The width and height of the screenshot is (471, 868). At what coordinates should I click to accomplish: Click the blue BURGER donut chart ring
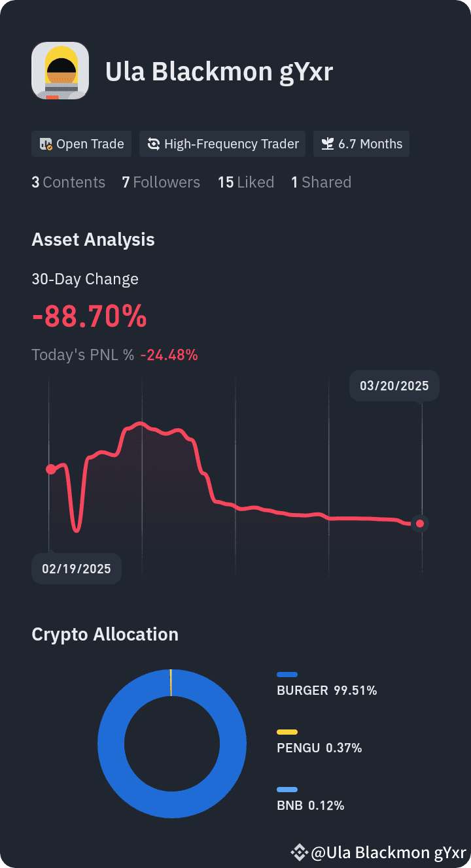click(x=172, y=743)
